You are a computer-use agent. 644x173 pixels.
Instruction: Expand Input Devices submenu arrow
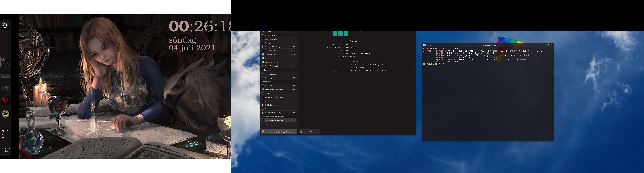tap(294, 86)
